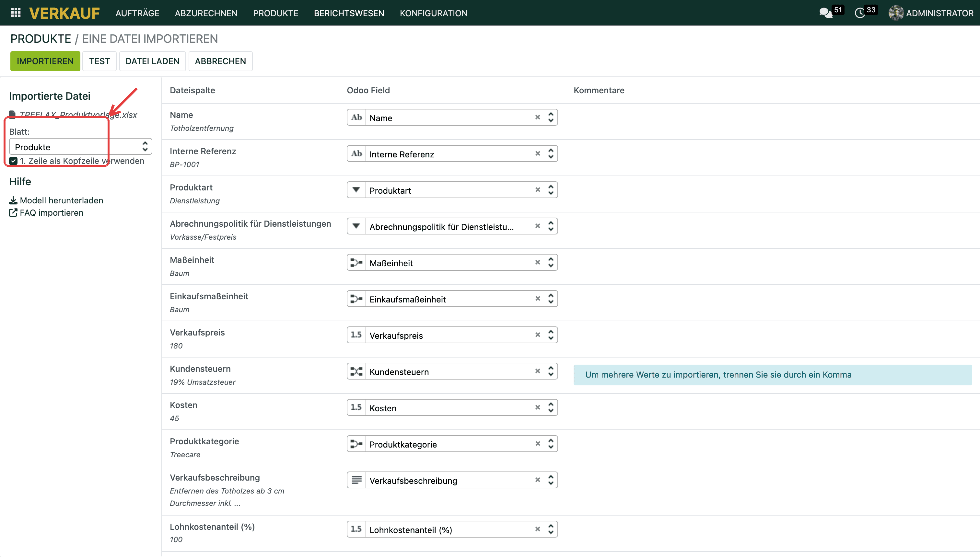Open the Berichtswesen menu
Viewport: 980px width, 557px height.
(349, 13)
